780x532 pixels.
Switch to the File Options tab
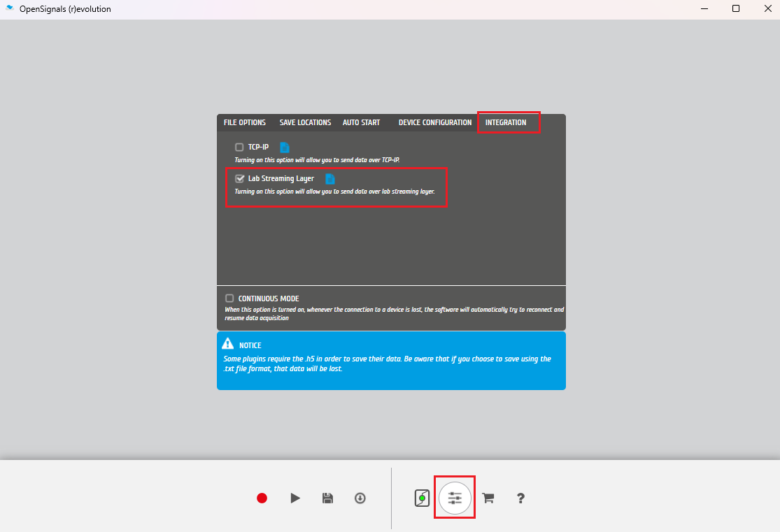(x=245, y=122)
